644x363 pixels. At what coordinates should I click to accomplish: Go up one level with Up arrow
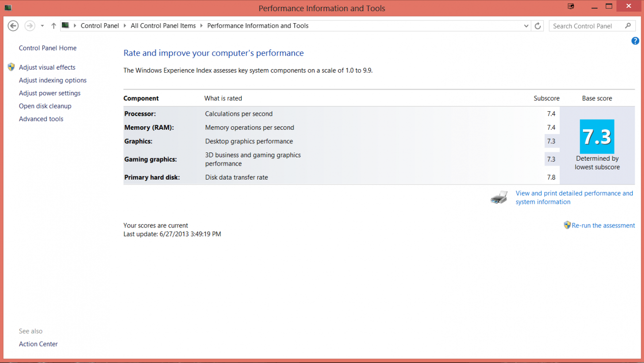[x=53, y=26]
